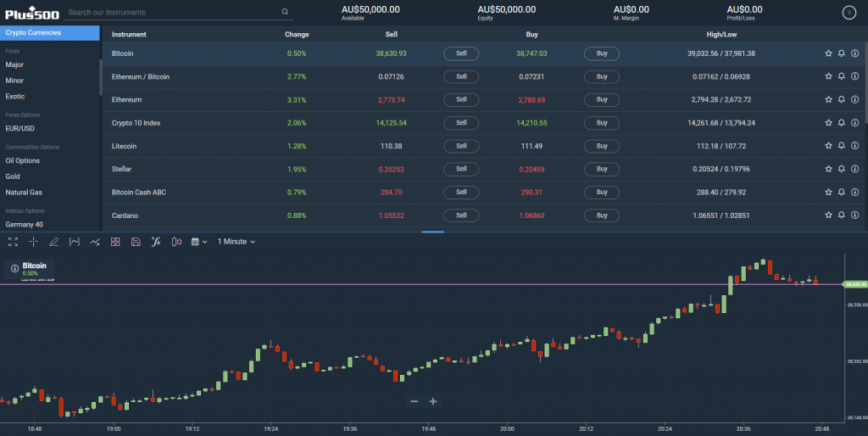Open the Bitcoin row info icon
Screen dimensions: 868x436
[x=854, y=53]
